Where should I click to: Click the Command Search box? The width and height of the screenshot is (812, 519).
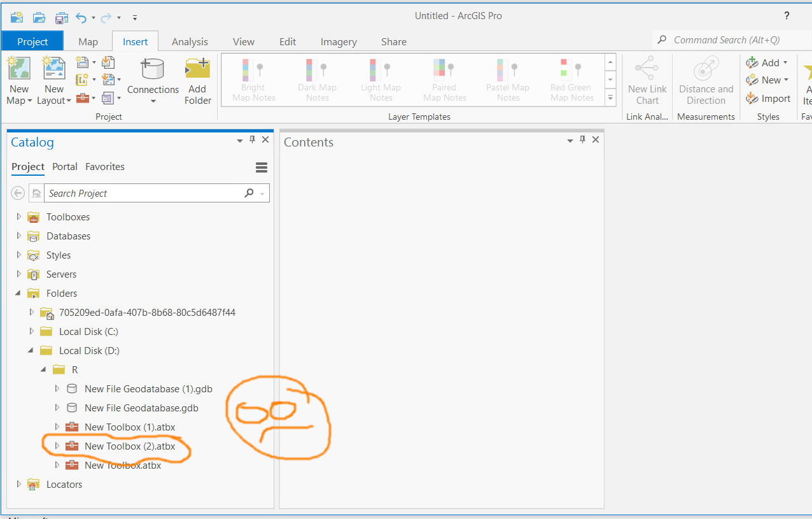(x=732, y=39)
